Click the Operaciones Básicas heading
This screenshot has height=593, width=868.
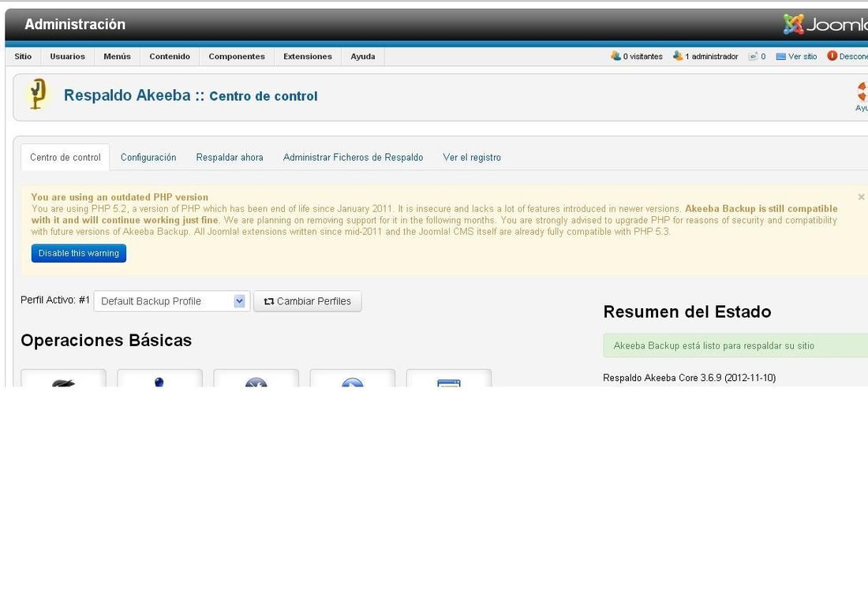(x=107, y=340)
